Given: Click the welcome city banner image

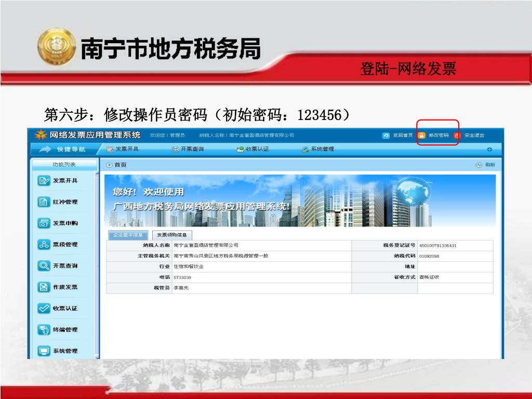Looking at the screenshot, I should pyautogui.click(x=300, y=201).
